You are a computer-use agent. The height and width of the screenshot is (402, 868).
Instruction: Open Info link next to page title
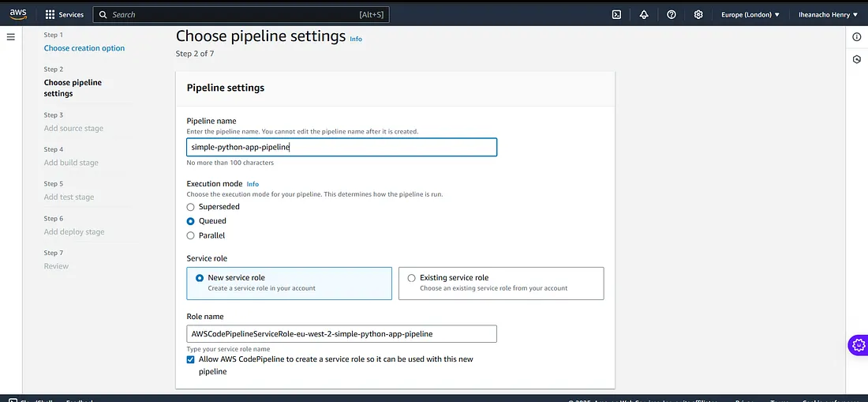click(356, 39)
